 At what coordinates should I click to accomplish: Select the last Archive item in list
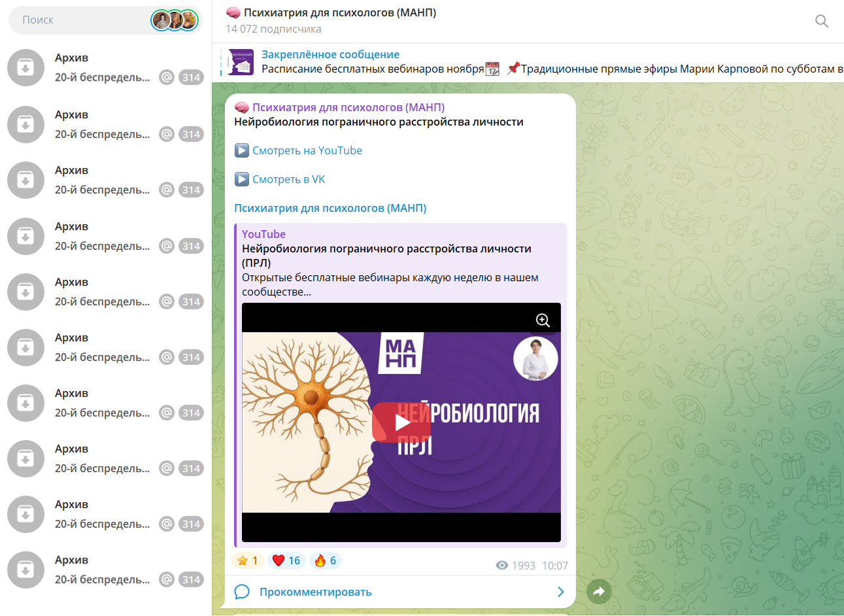(105, 570)
